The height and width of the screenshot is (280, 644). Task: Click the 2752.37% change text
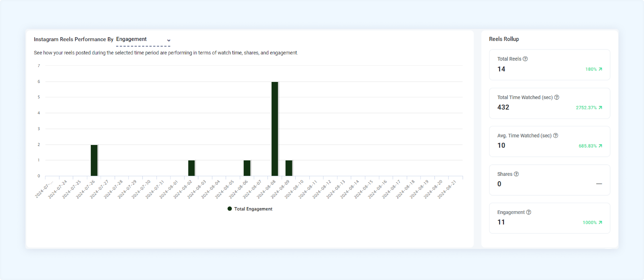coord(586,108)
